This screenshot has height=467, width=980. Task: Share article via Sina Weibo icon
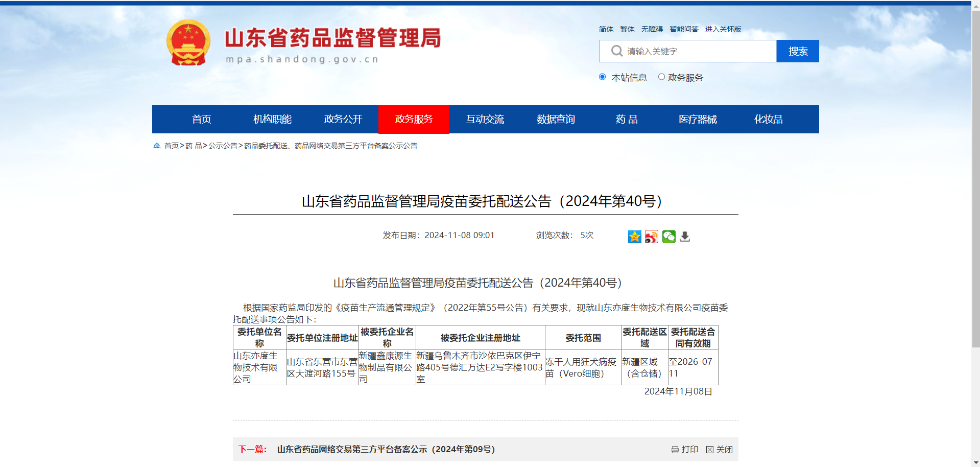tap(651, 237)
